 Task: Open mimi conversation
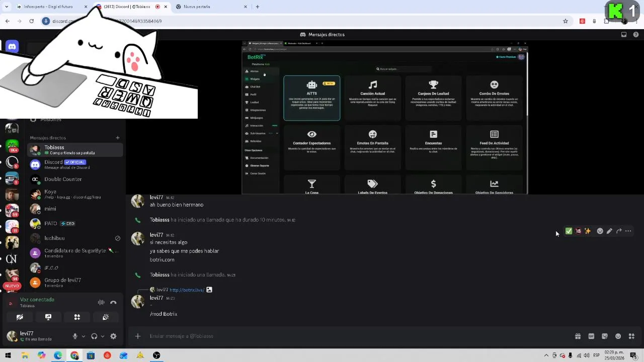pos(75,209)
